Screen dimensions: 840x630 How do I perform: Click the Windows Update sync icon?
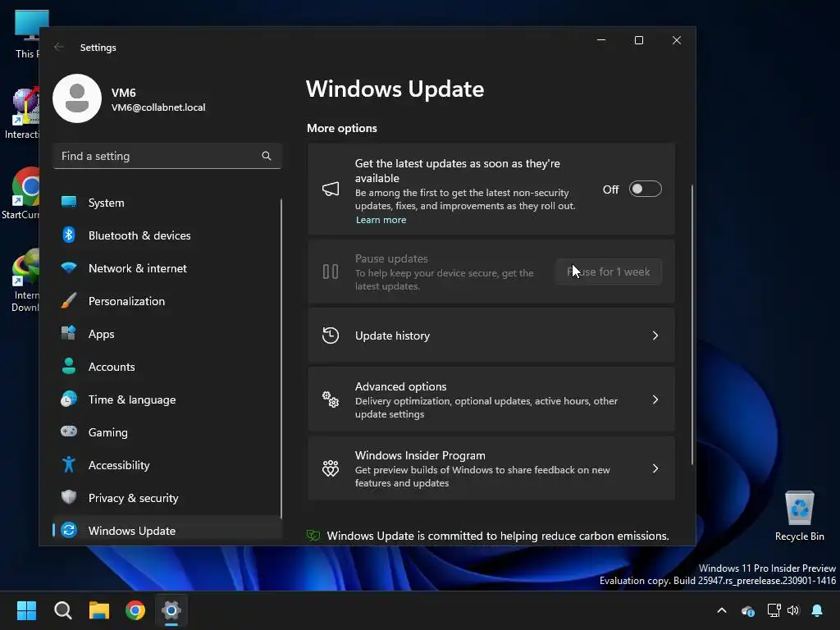click(69, 530)
